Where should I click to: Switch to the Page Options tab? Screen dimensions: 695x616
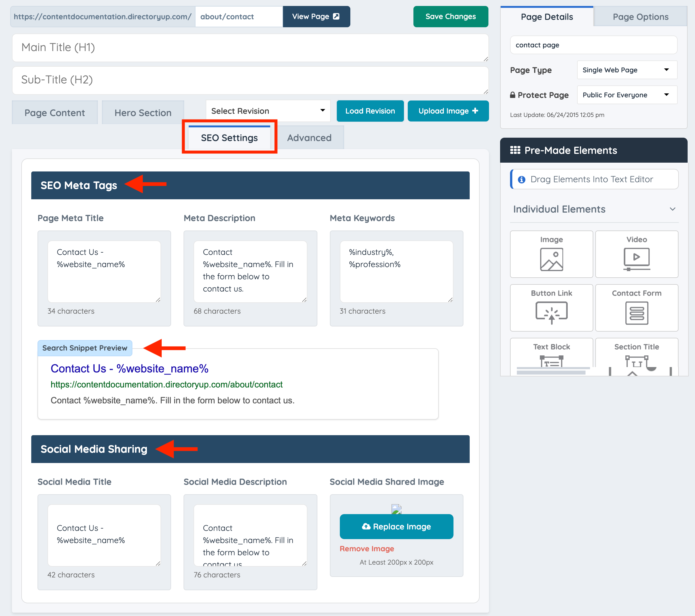pyautogui.click(x=640, y=17)
